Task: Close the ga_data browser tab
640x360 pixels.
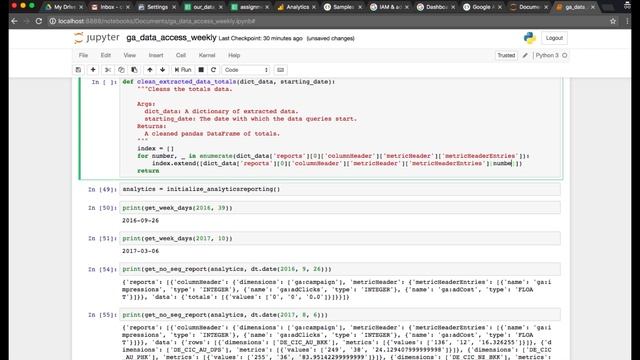Action: tap(593, 7)
